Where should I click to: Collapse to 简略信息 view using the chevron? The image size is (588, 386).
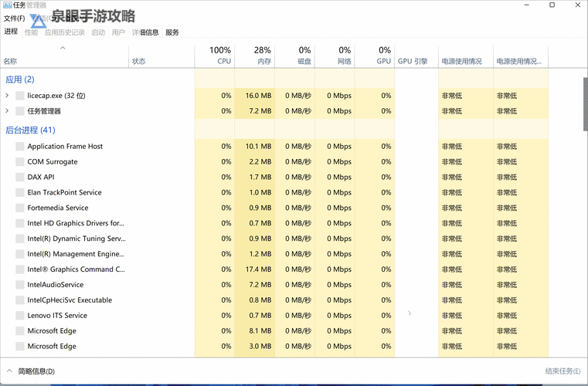pyautogui.click(x=8, y=371)
